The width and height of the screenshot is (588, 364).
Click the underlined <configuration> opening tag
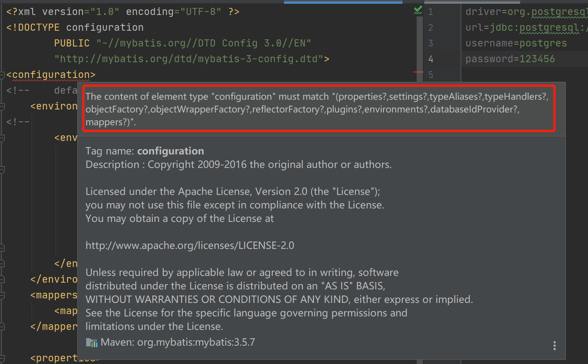coord(51,75)
